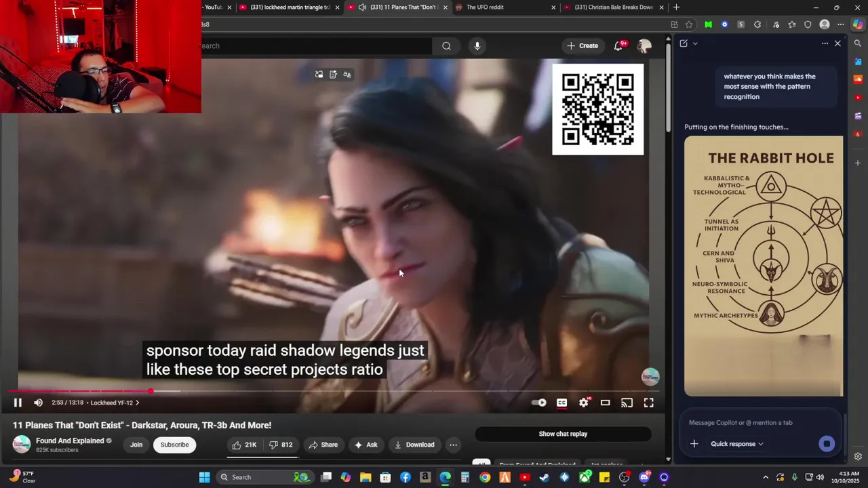Click the YouTube search magnifier button

(446, 45)
